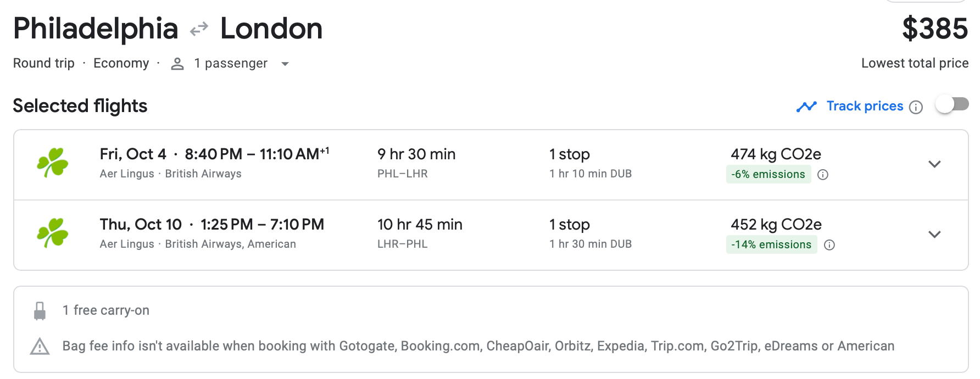Click the info icon next to Track prices

tap(916, 107)
